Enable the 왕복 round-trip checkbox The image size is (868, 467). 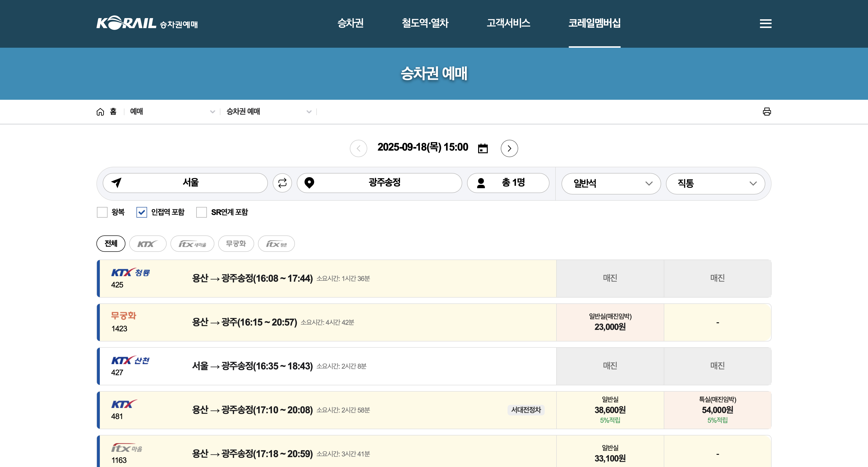(102, 212)
